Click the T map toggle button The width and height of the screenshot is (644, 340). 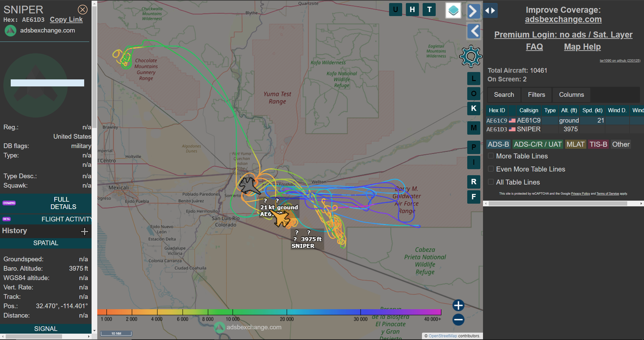coord(429,10)
